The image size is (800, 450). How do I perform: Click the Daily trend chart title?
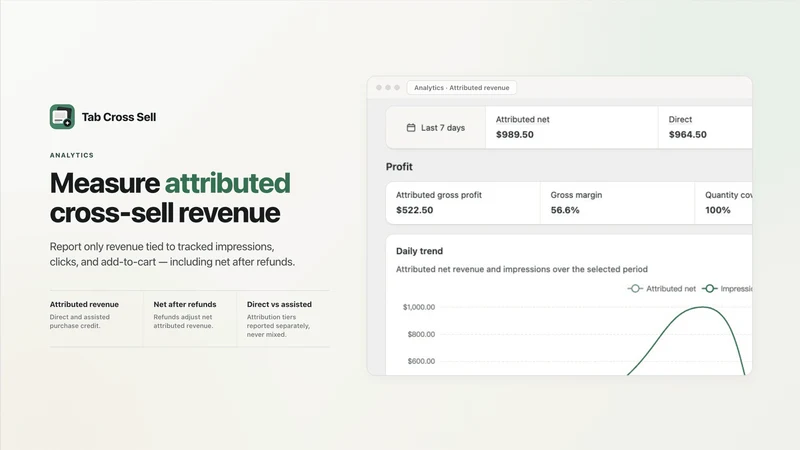[419, 251]
